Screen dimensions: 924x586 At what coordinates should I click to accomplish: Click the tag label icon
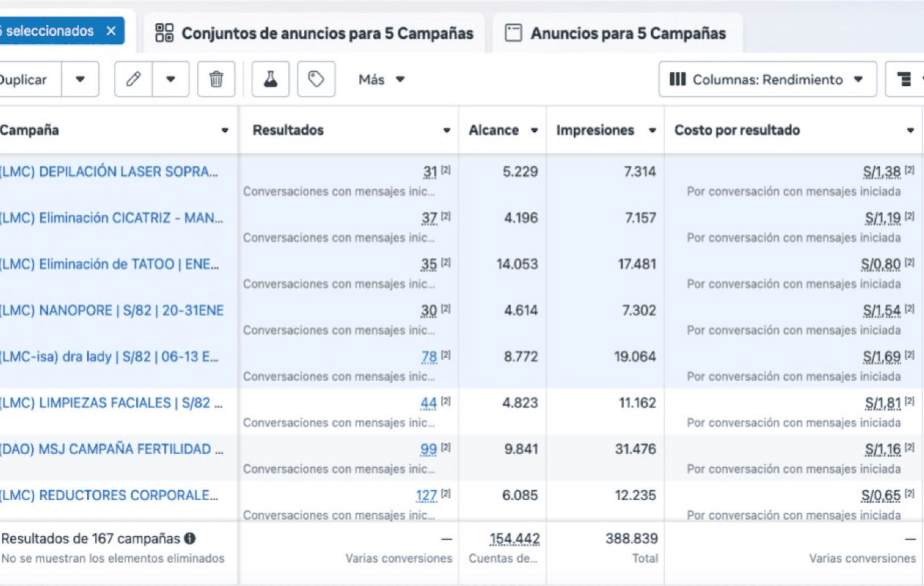click(x=316, y=79)
